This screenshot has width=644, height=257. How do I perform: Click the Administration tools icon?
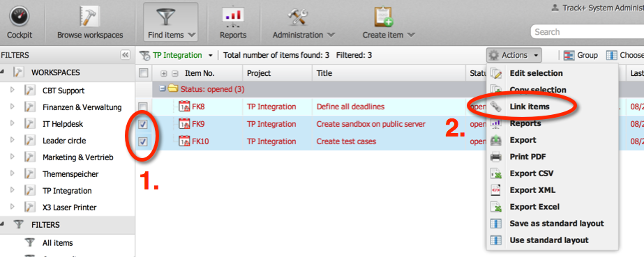click(x=298, y=17)
